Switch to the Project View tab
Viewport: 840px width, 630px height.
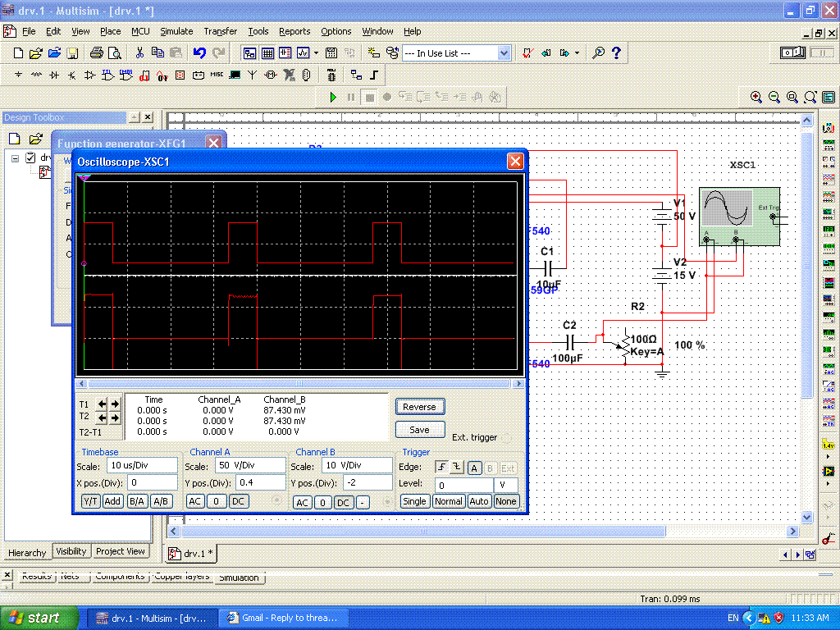pyautogui.click(x=120, y=551)
